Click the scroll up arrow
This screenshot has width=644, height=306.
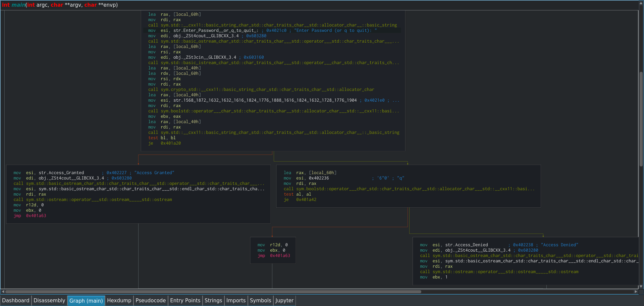(641, 3)
